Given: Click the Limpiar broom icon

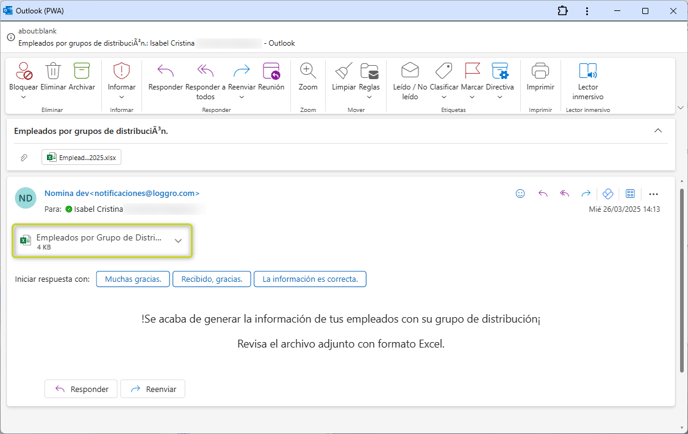Looking at the screenshot, I should (x=344, y=71).
